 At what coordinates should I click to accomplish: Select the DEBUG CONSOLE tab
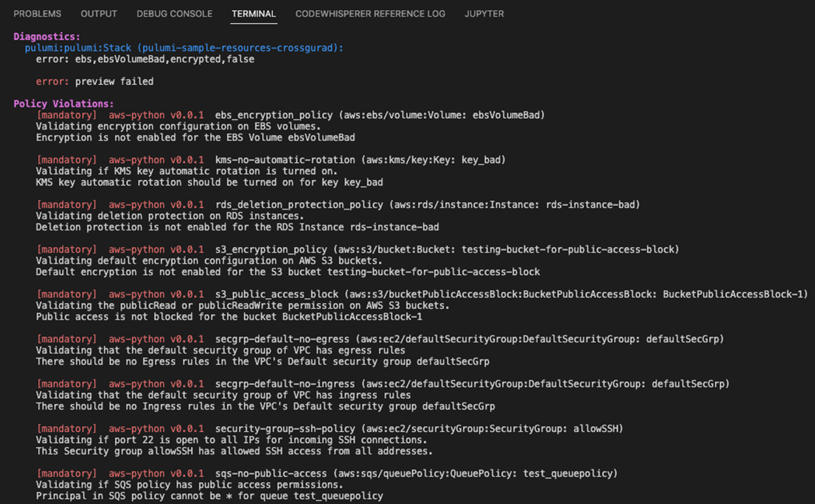[175, 14]
